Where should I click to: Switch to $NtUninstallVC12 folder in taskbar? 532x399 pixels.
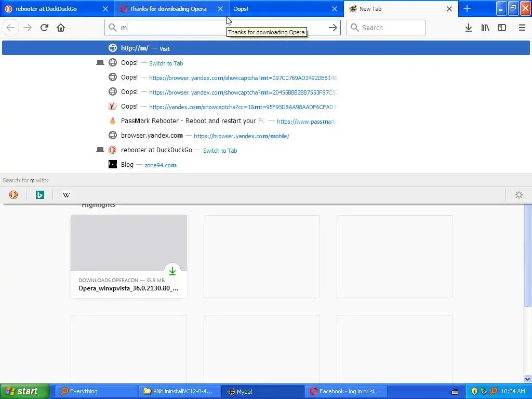click(179, 392)
